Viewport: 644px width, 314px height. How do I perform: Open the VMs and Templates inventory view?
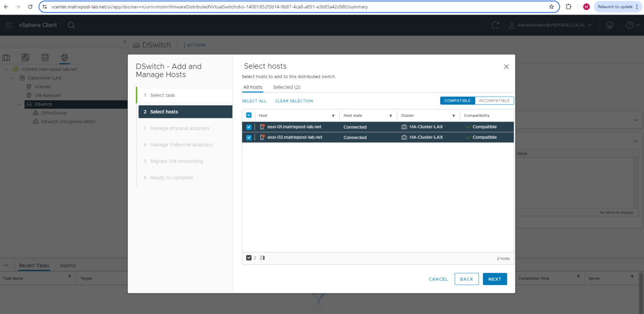(x=25, y=57)
